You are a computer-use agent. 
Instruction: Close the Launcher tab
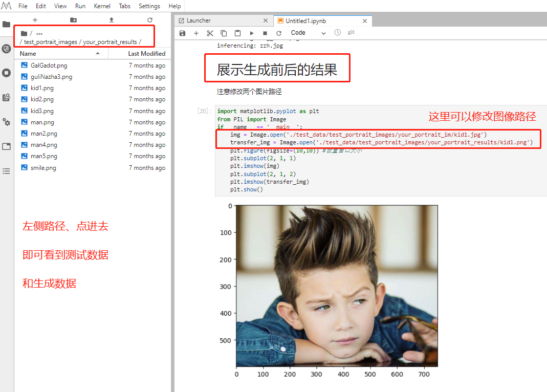click(266, 20)
